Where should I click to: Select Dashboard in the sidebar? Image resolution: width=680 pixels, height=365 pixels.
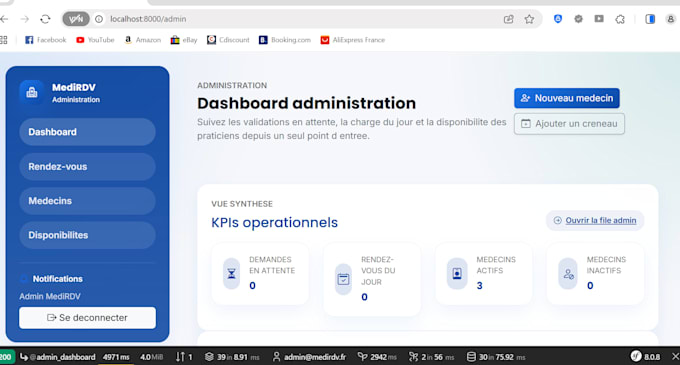click(x=87, y=132)
